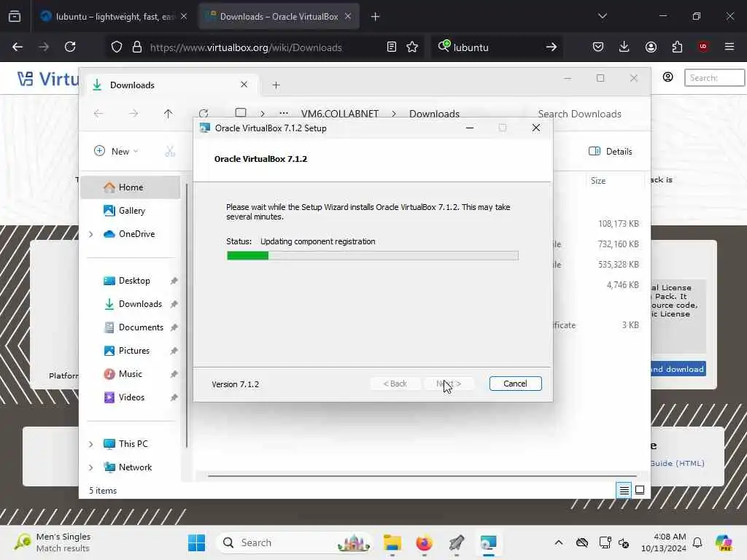Screen dimensions: 747x560
Task: Open Gallery in File Explorer sidebar
Action: (131, 211)
